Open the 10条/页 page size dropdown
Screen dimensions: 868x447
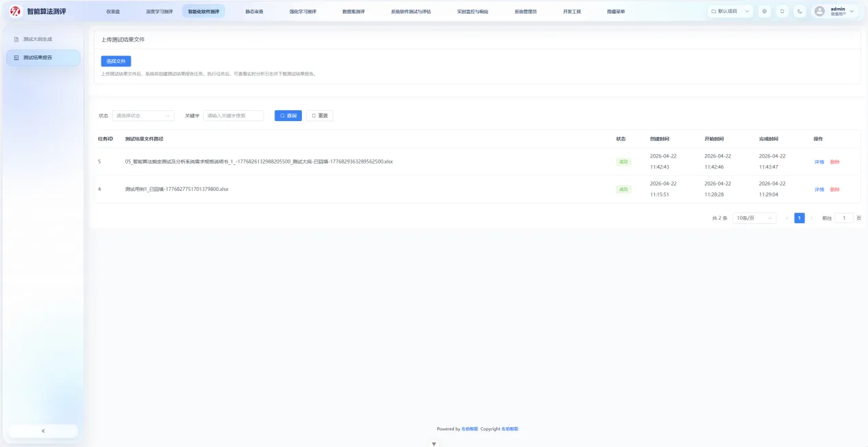pos(754,218)
